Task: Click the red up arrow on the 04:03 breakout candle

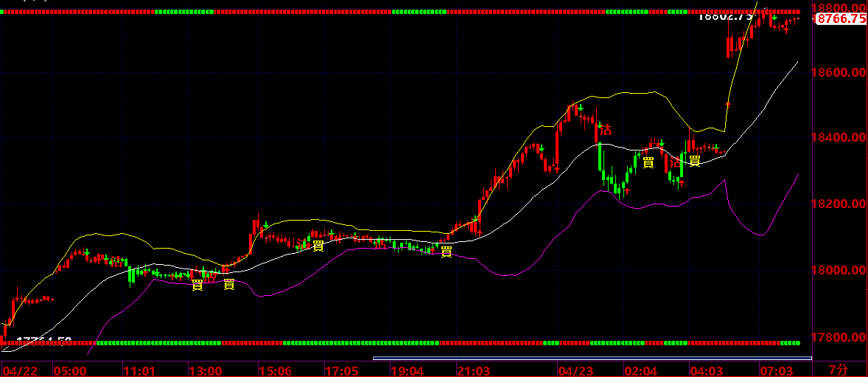Action: coord(728,105)
